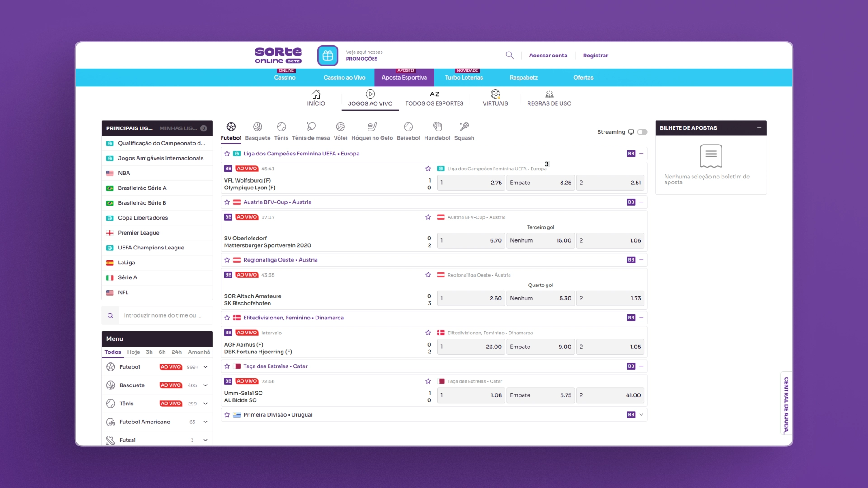Expand the Futebol menu row

[x=205, y=367]
